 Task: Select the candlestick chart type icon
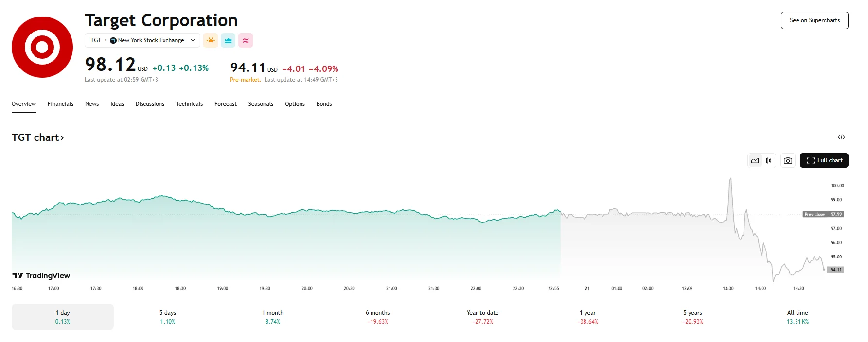769,160
